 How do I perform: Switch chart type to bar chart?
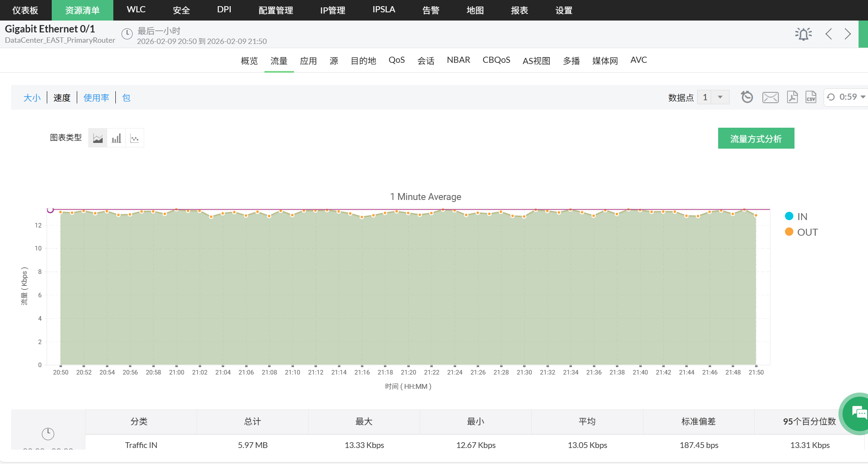click(116, 138)
